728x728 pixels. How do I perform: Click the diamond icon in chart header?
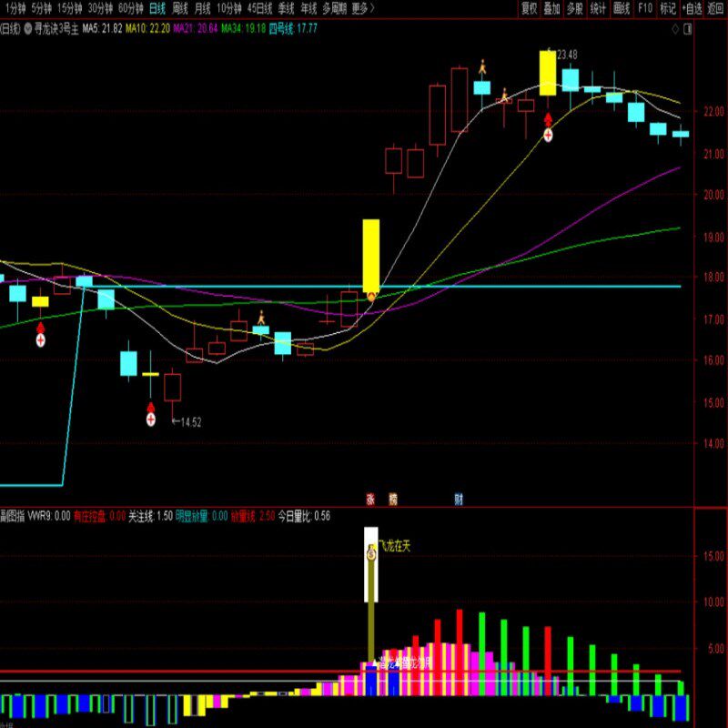tap(675, 29)
